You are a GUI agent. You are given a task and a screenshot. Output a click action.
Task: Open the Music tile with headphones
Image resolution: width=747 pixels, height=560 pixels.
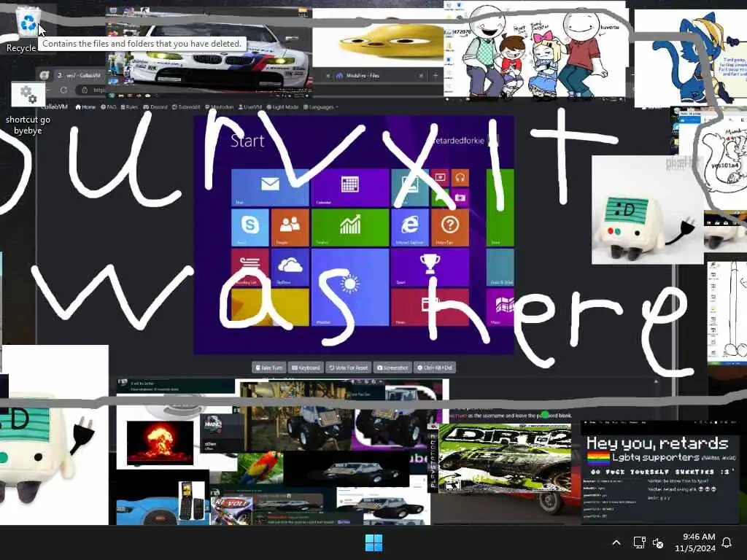click(460, 178)
